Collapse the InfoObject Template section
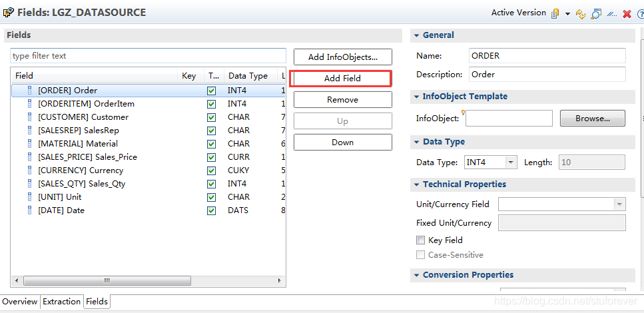 416,97
